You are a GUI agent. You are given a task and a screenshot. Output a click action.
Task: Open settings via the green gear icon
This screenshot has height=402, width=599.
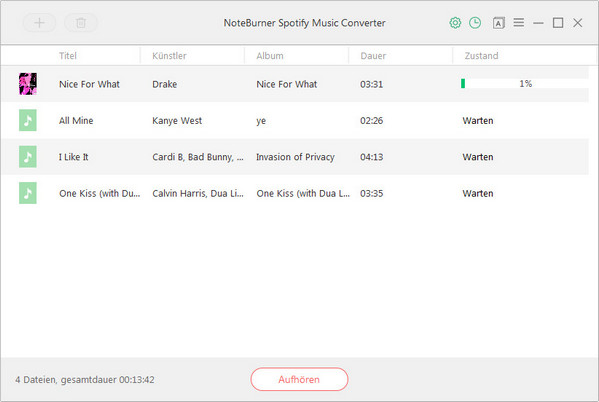[455, 23]
